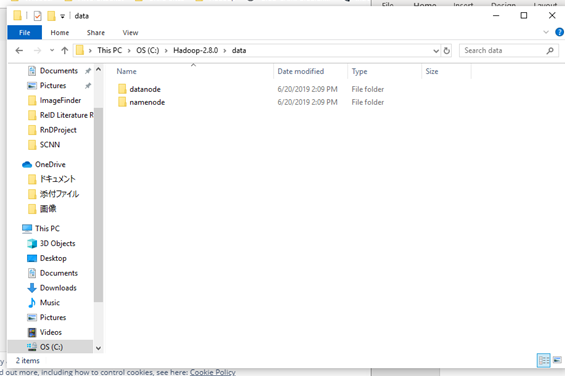
Task: Refresh the data folder view
Action: pyautogui.click(x=447, y=51)
